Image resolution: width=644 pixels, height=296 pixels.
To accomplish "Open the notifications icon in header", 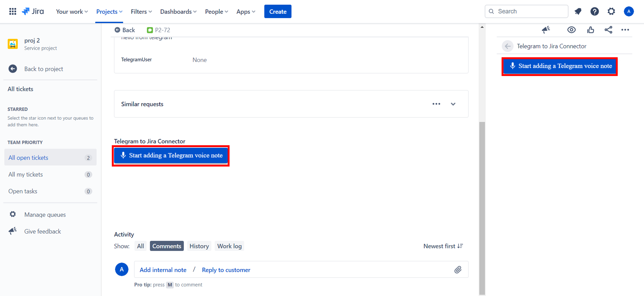I will pyautogui.click(x=578, y=11).
